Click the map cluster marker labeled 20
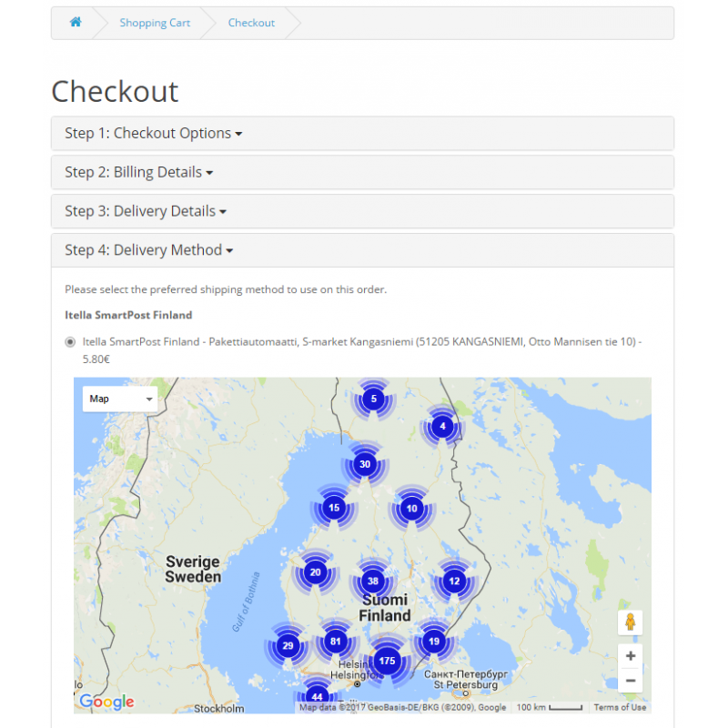728x728 pixels. [315, 572]
